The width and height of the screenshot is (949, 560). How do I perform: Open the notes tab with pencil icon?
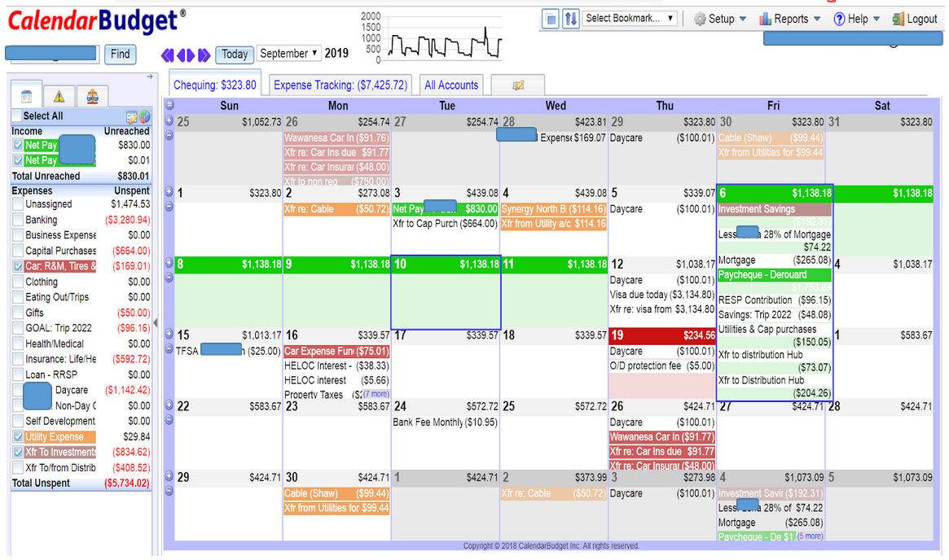[x=517, y=85]
